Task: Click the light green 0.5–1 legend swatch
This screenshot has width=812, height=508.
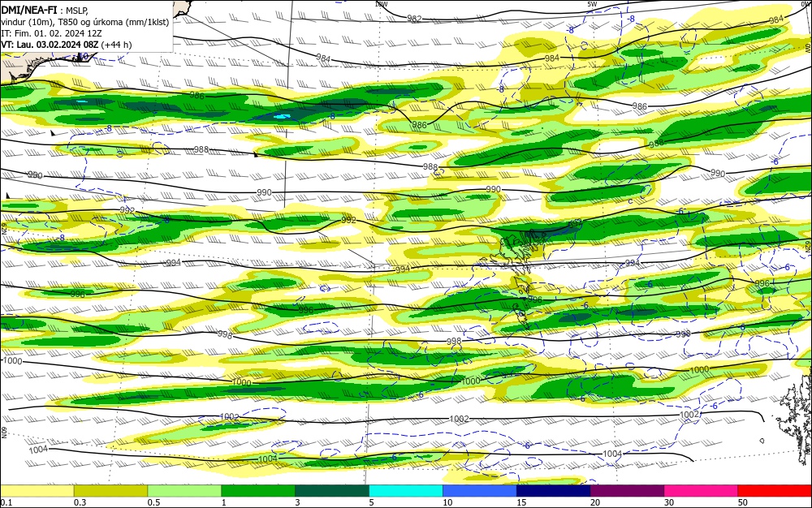Action: [x=184, y=491]
